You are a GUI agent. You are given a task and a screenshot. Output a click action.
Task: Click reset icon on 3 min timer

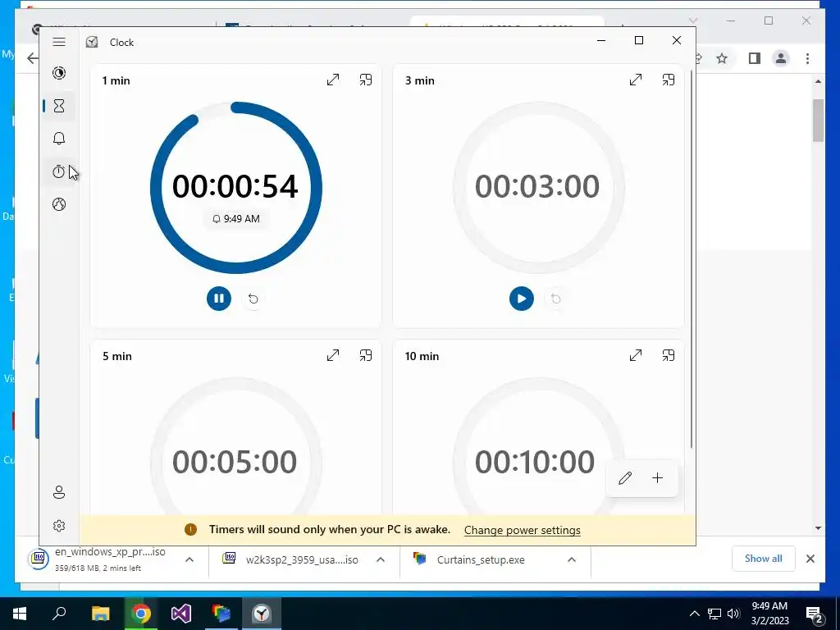click(x=555, y=299)
